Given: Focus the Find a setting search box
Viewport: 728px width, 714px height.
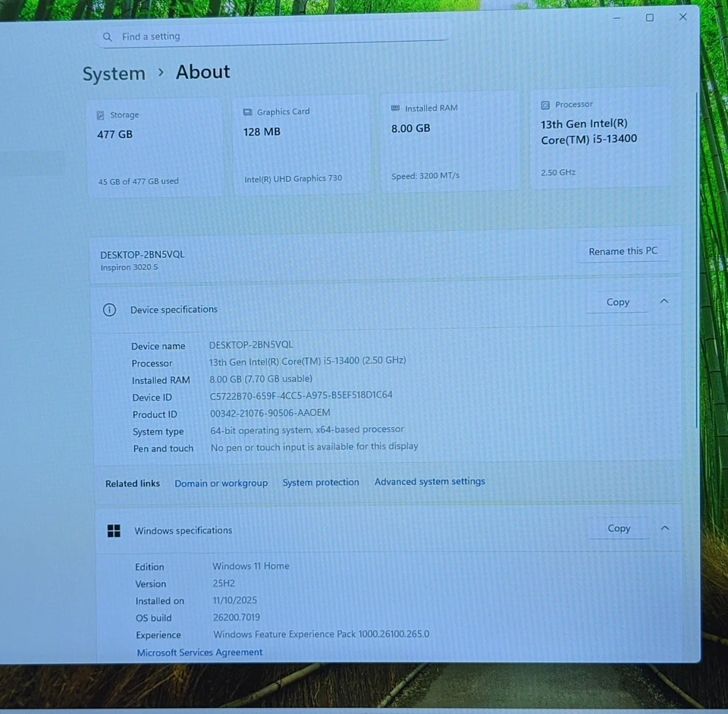Looking at the screenshot, I should [x=273, y=35].
